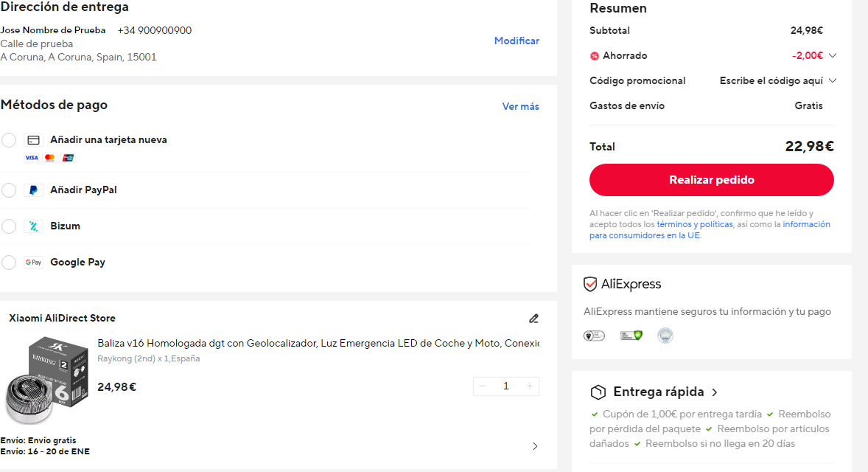The image size is (868, 472).
Task: Click the phone number +34 900900900
Action: 155,30
